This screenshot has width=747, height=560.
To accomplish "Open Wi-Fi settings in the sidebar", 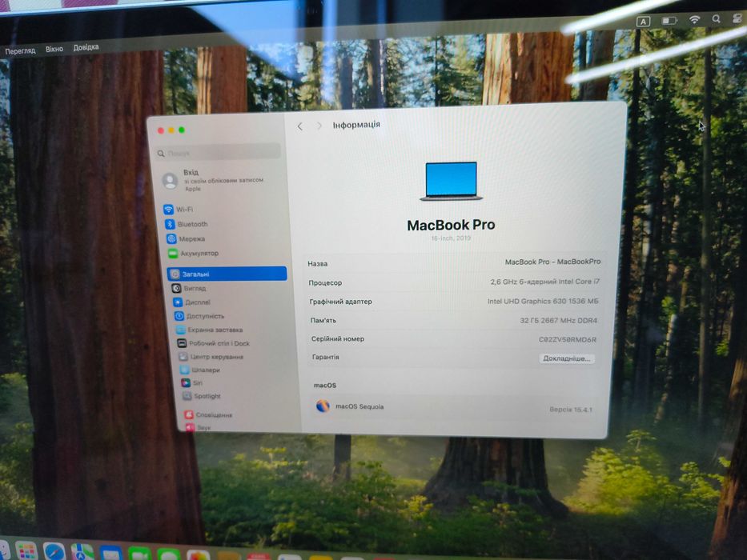I will pyautogui.click(x=179, y=209).
